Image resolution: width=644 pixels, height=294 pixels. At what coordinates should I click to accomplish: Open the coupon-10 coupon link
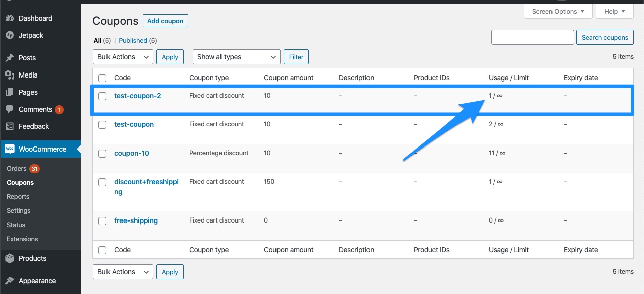(x=131, y=153)
